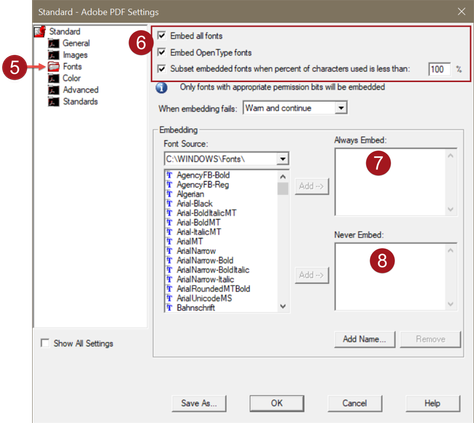
Task: Select Advanced in the settings tree
Action: coord(81,90)
